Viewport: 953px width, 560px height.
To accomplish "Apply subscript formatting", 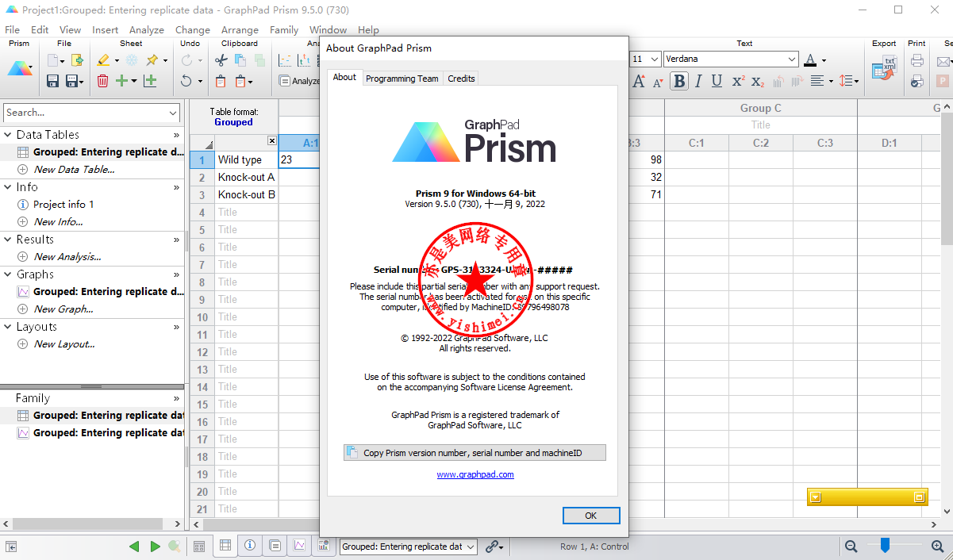I will point(758,81).
